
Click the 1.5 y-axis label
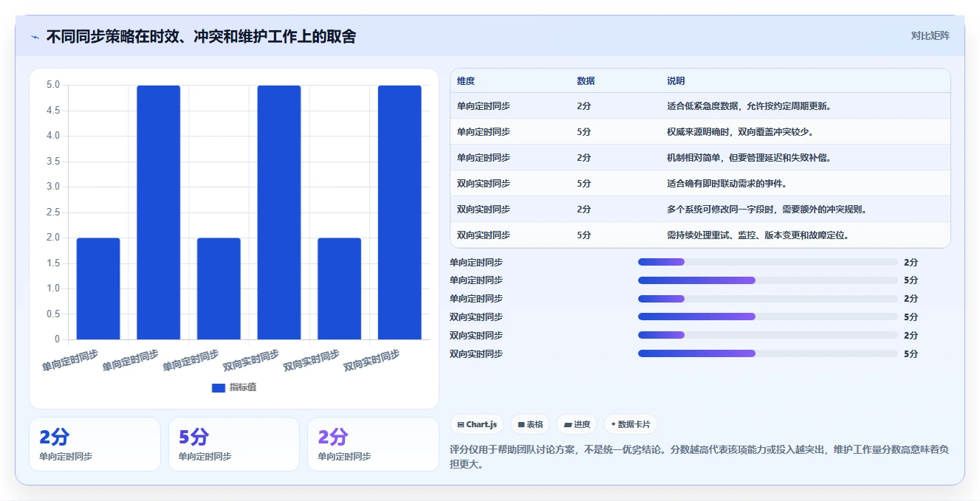point(53,263)
